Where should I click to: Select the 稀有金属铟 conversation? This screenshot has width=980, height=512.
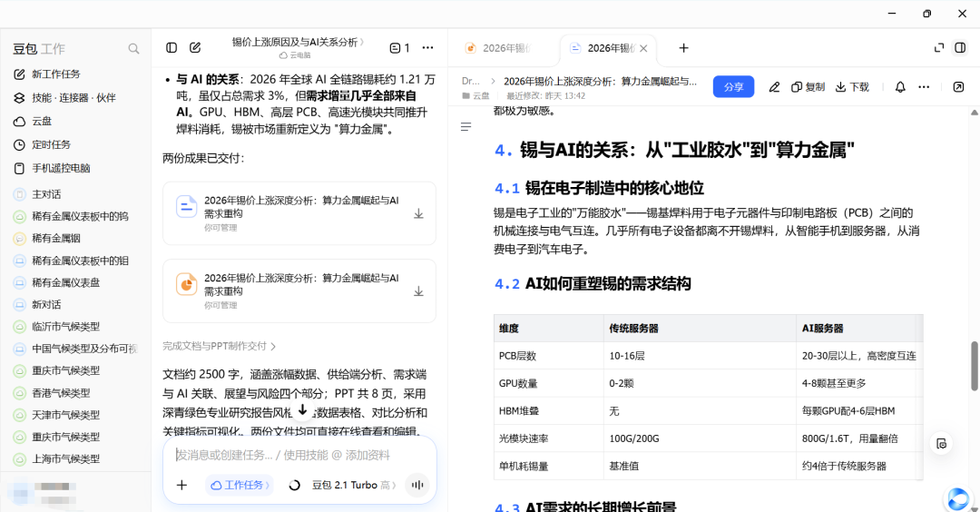click(x=75, y=238)
